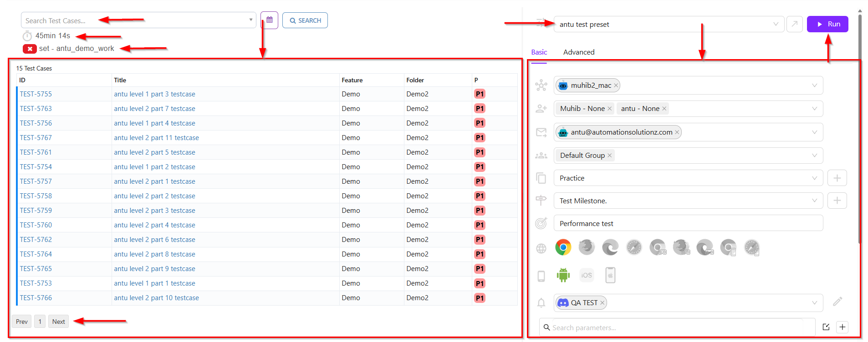This screenshot has height=342, width=868.
Task: Choose the Android platform icon
Action: (563, 275)
